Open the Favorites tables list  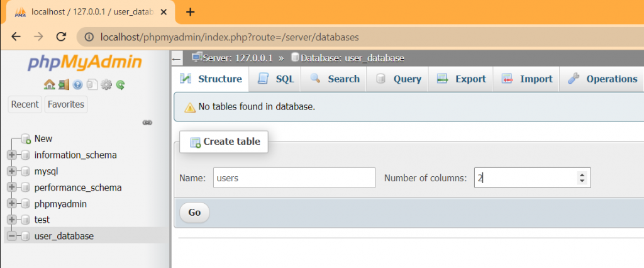(x=66, y=104)
